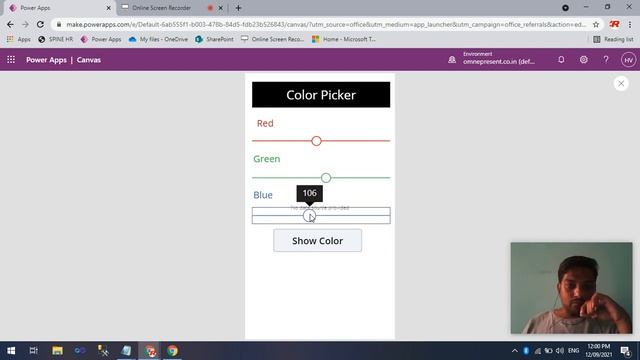Open the settings gear in Power Apps header
Viewport: 640px width, 360px height.
[x=584, y=60]
